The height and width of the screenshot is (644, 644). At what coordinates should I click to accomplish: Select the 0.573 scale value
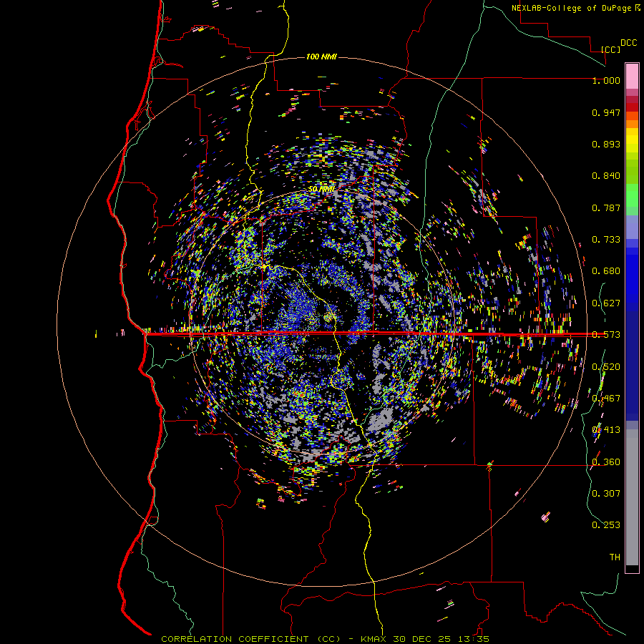click(x=606, y=335)
